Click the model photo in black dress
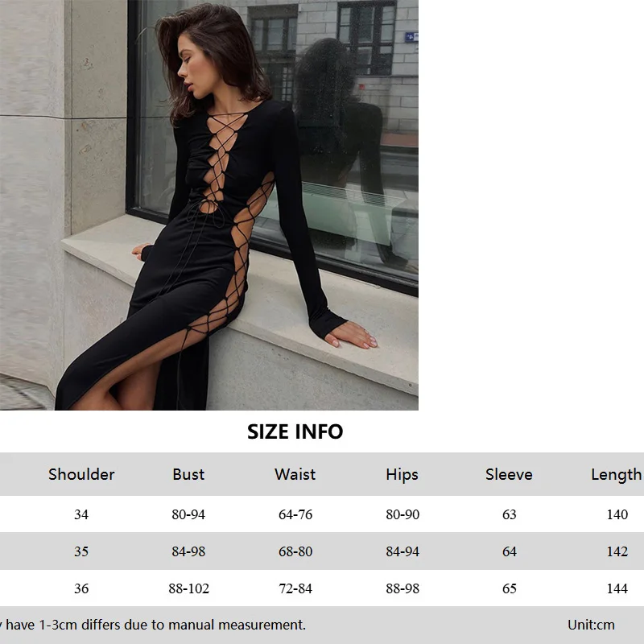The width and height of the screenshot is (644, 644). (x=209, y=205)
